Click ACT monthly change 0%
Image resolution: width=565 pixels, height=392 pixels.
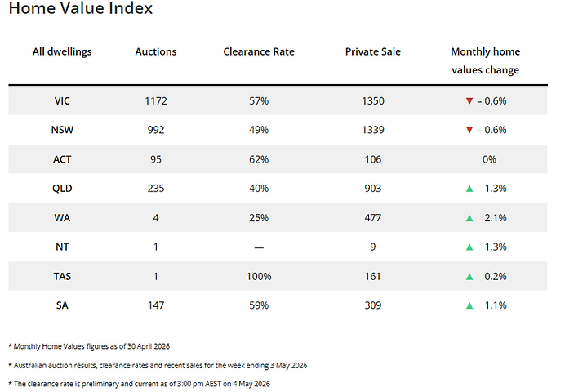[489, 159]
